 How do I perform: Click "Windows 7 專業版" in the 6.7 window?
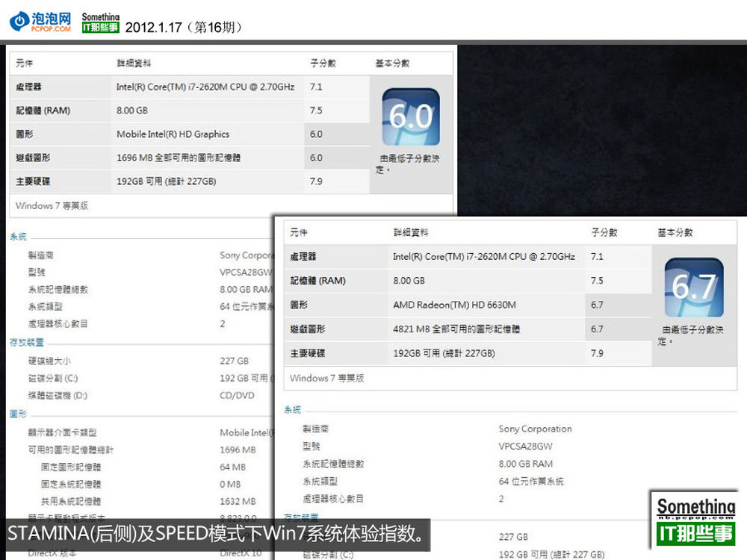pos(327,378)
